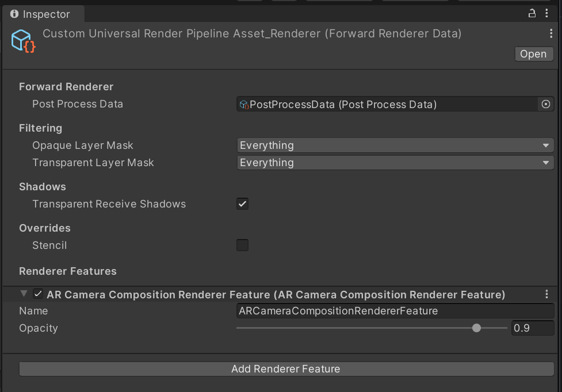Open the PostProcessData object picker circle
This screenshot has width=562, height=392.
click(546, 104)
